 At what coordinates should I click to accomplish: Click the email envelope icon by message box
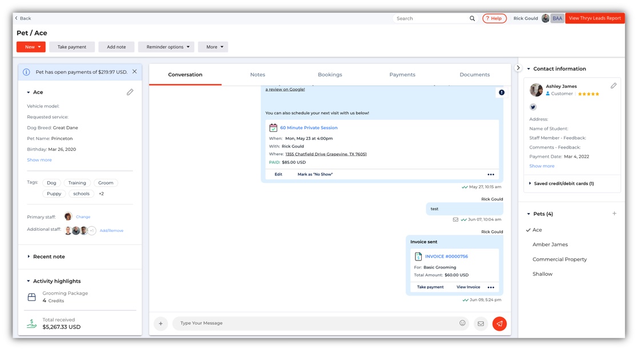pyautogui.click(x=481, y=323)
